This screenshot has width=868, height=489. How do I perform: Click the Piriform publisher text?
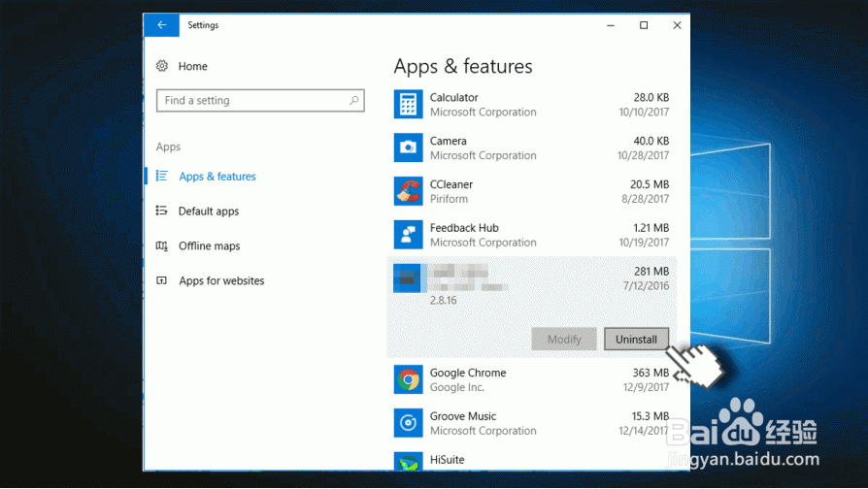tap(449, 199)
